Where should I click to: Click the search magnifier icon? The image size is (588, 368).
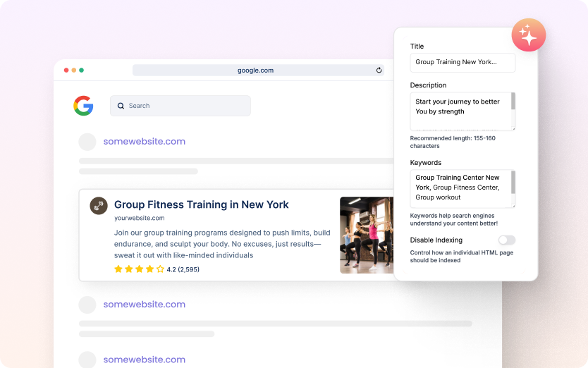121,106
